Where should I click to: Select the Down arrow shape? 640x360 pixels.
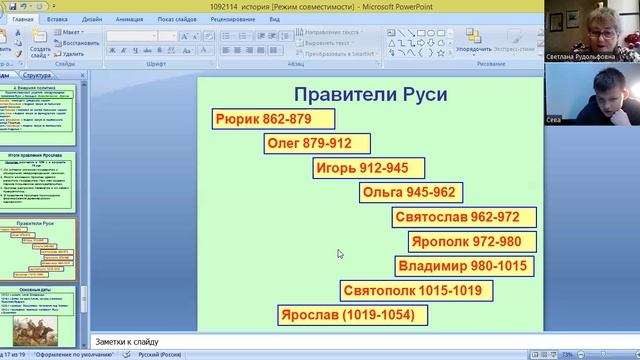point(431,43)
